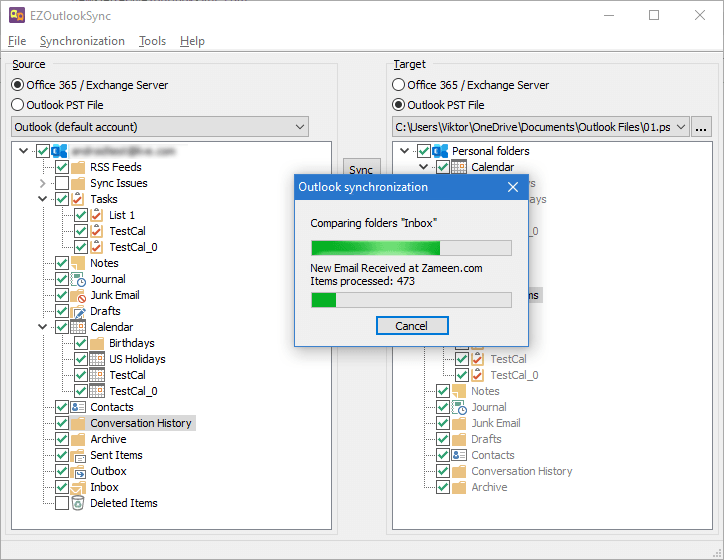The image size is (724, 560).
Task: Check the Sync Issues checkbox
Action: tap(62, 183)
